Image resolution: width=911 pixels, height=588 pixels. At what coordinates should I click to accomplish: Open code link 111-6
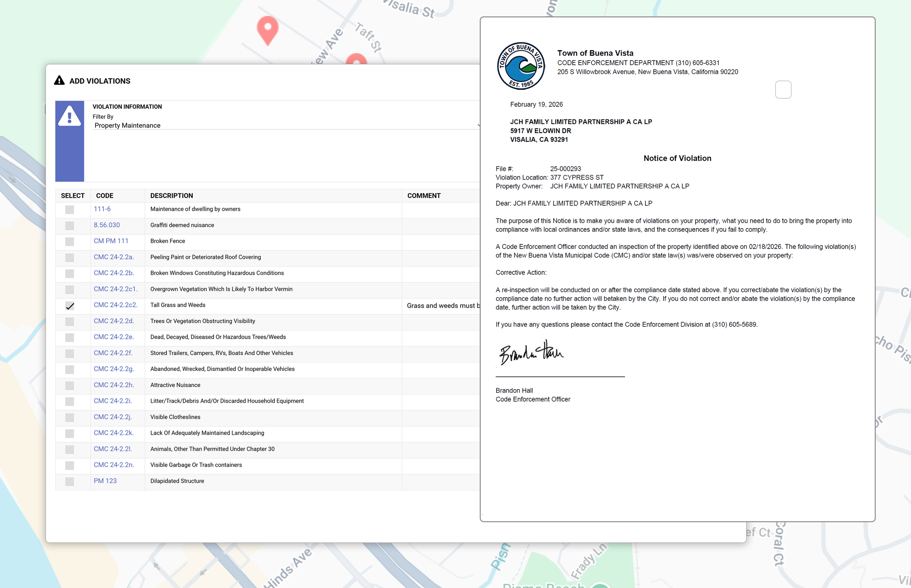(102, 209)
